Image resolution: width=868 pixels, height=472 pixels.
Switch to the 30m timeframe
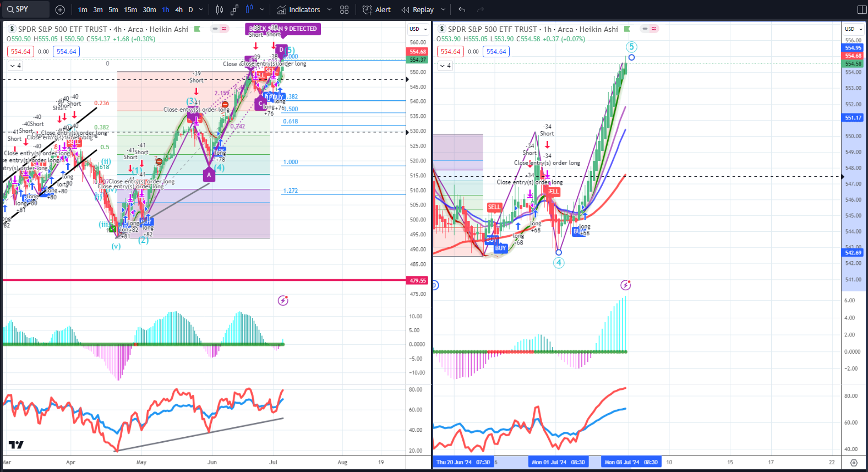149,10
